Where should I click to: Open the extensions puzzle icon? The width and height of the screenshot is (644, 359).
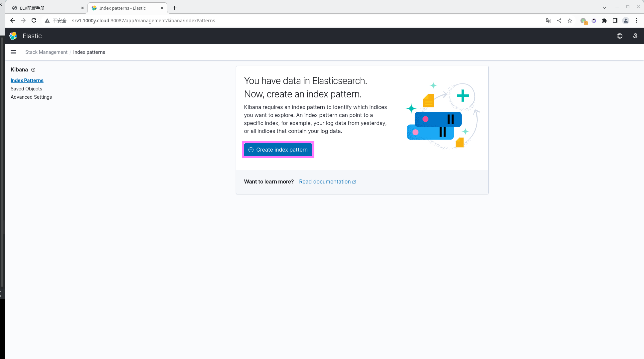[604, 21]
